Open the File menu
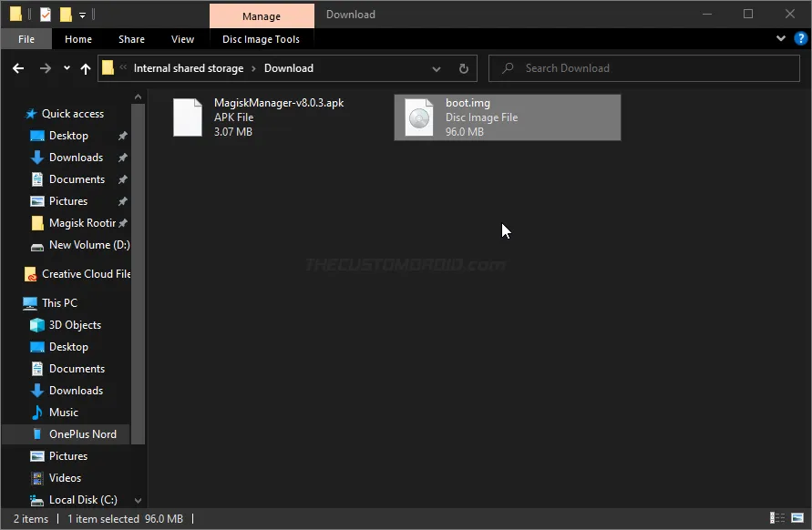The height and width of the screenshot is (530, 812). pyautogui.click(x=26, y=39)
